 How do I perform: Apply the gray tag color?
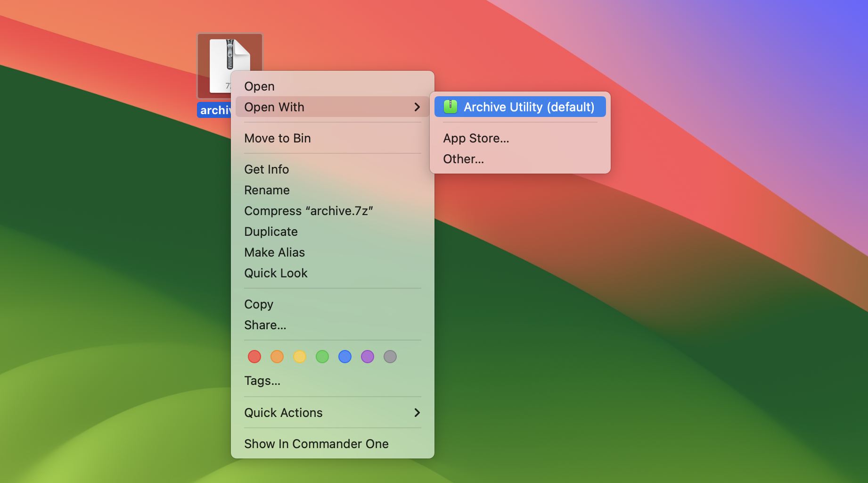(390, 357)
